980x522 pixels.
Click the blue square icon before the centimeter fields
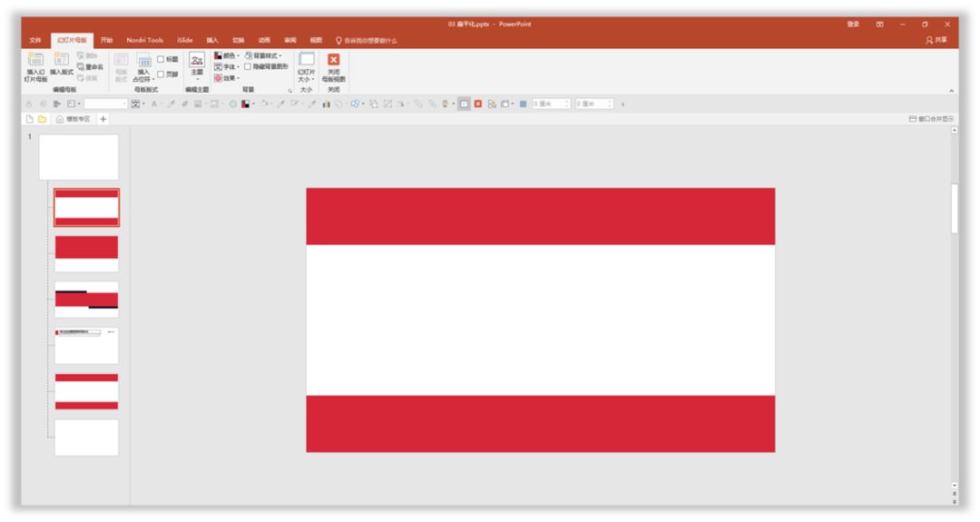[524, 103]
